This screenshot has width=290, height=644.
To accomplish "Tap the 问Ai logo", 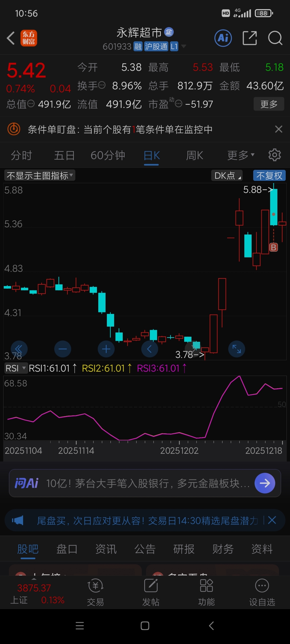I will click(26, 483).
